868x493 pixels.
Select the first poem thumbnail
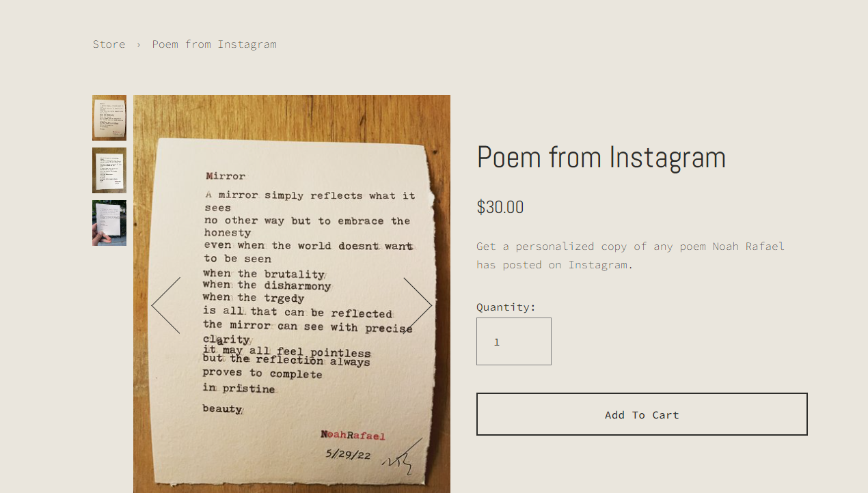click(x=109, y=117)
